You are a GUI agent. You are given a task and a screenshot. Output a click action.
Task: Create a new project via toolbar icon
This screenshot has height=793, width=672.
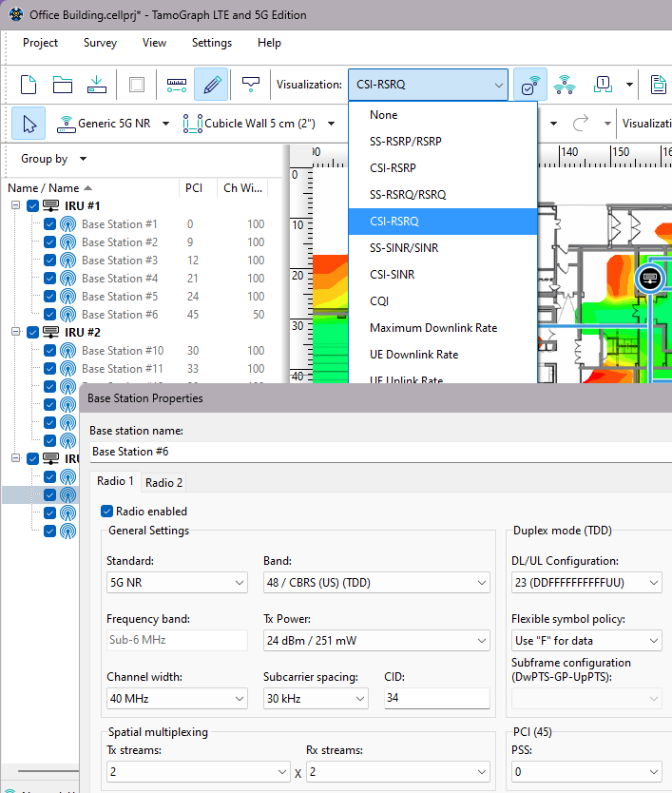(x=29, y=85)
